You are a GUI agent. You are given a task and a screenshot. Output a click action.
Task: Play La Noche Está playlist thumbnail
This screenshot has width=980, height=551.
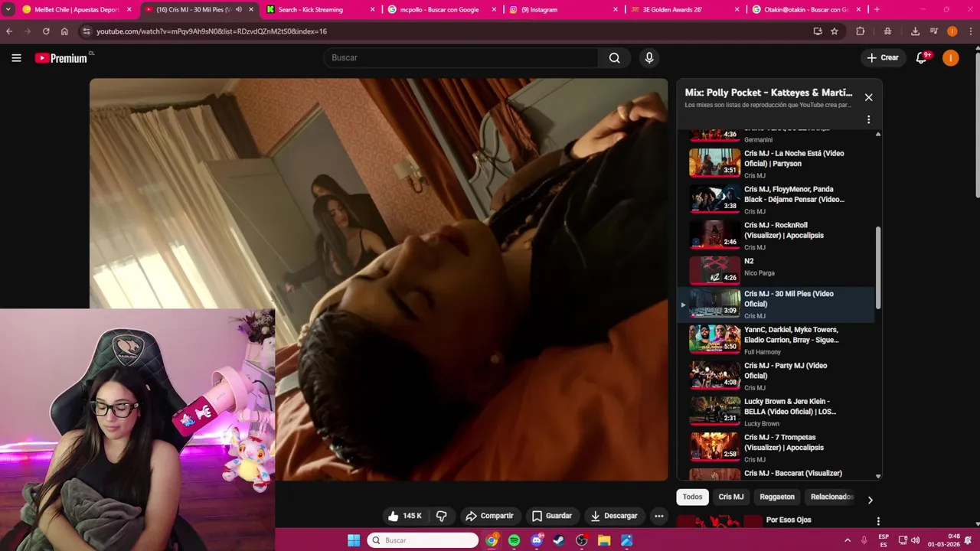coord(714,162)
